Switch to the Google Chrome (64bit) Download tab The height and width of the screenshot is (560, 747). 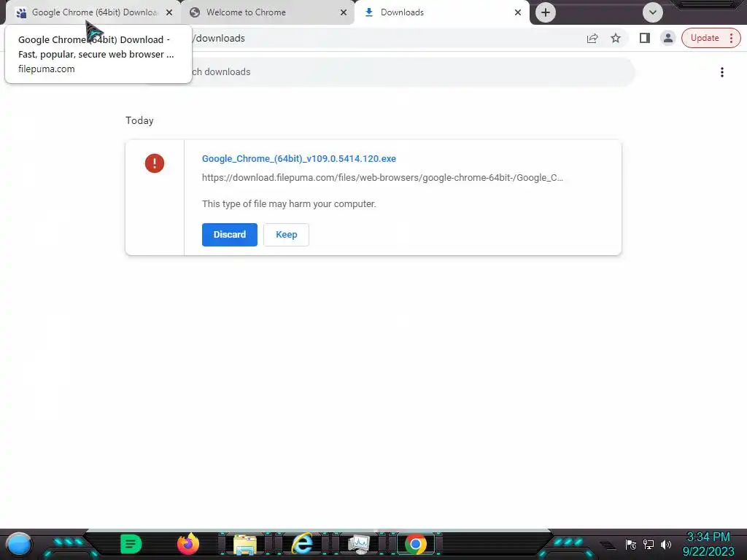click(x=94, y=12)
